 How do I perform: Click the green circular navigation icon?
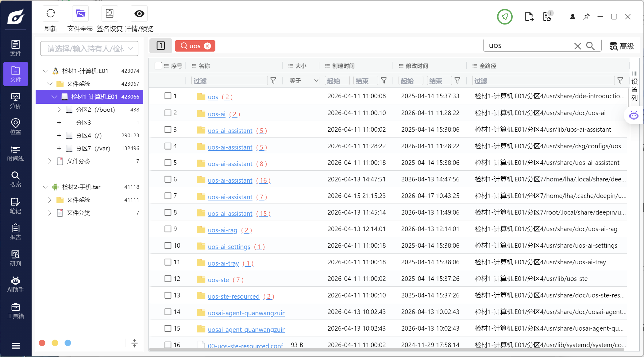click(x=505, y=17)
